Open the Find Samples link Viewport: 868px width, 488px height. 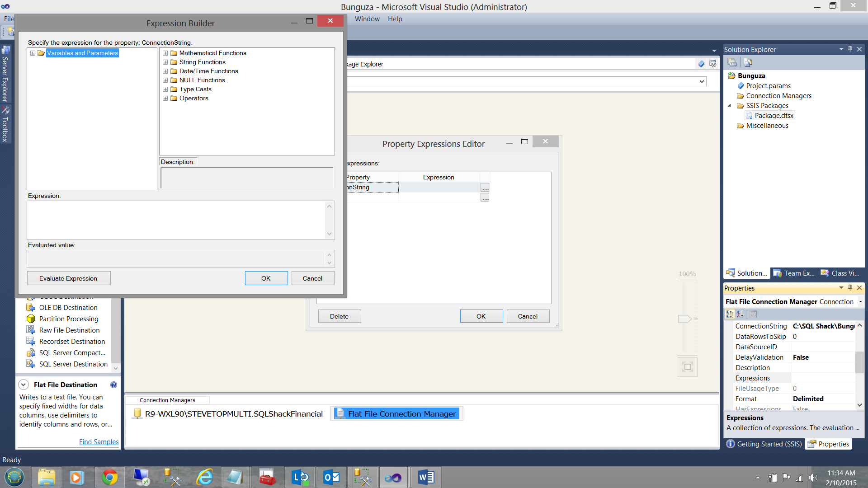pyautogui.click(x=99, y=442)
